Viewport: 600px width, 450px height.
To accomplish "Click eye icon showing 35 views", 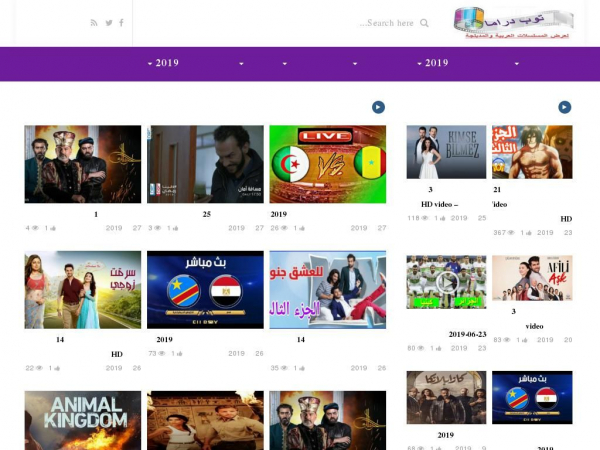I will [x=284, y=368].
